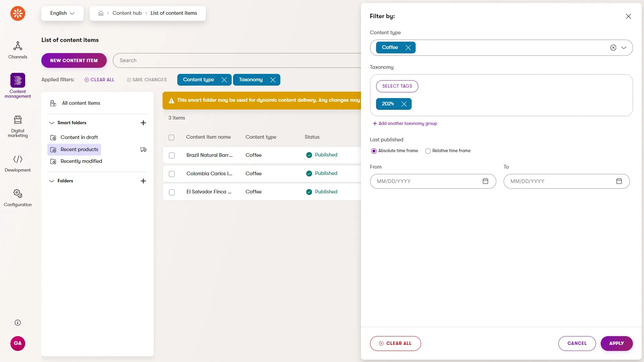Image resolution: width=644 pixels, height=362 pixels.
Task: Click CANCEL in the filter panel
Action: click(x=577, y=343)
